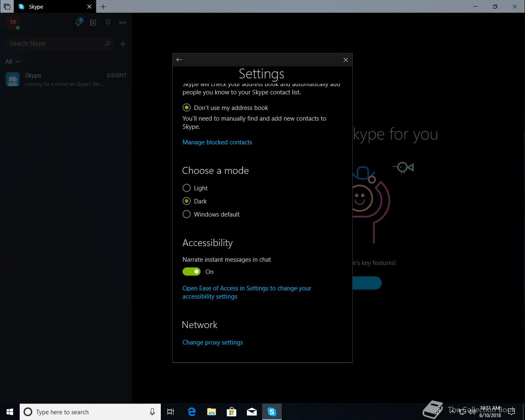This screenshot has height=420, width=525.
Task: Open the dial pad grid icon
Action: point(108,23)
